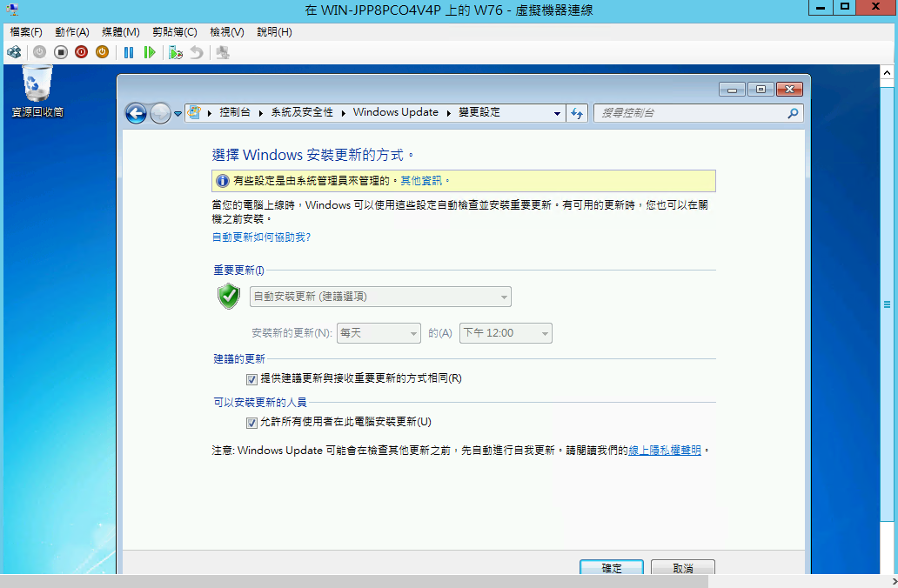Open the 下午 12:00 time dropdown
898x588 pixels.
[x=506, y=333]
